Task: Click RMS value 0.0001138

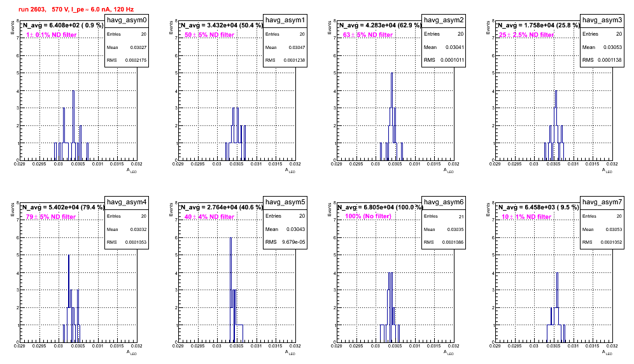Action: click(610, 60)
